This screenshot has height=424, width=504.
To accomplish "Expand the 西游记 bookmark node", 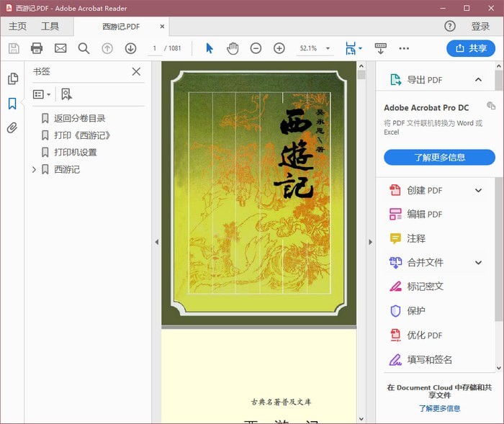I will point(34,169).
